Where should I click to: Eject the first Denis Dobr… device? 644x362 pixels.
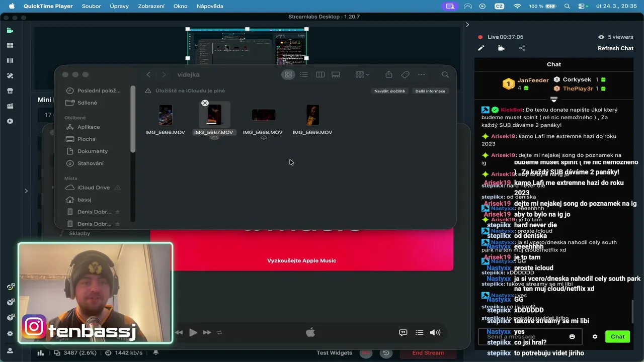coord(117,212)
